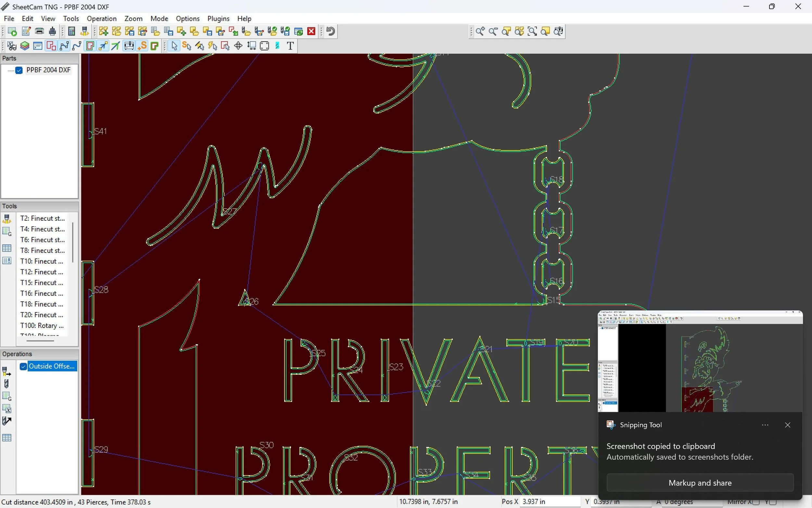This screenshot has width=812, height=508.
Task: Click the Snipping Tool screenshot thumbnail
Action: (700, 361)
